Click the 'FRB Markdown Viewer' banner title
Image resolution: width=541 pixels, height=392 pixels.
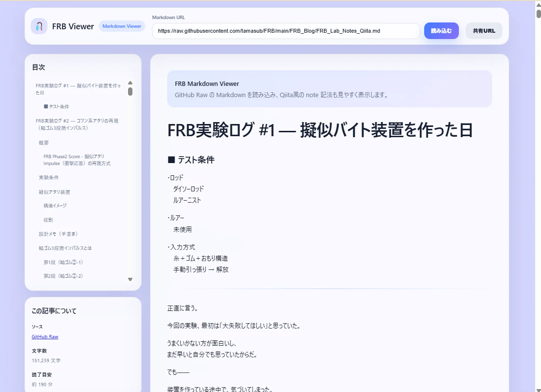click(x=207, y=84)
